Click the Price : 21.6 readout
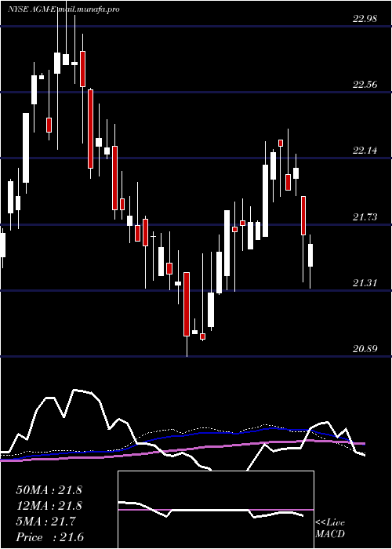This screenshot has height=549, width=392. pyautogui.click(x=49, y=537)
